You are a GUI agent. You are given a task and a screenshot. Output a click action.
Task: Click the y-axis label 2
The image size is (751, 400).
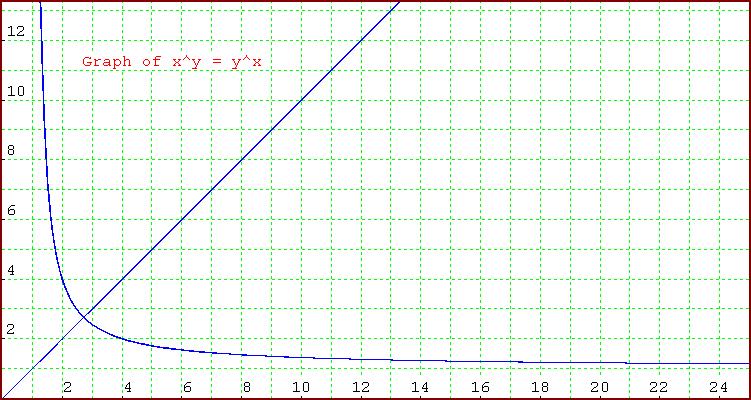coord(14,330)
